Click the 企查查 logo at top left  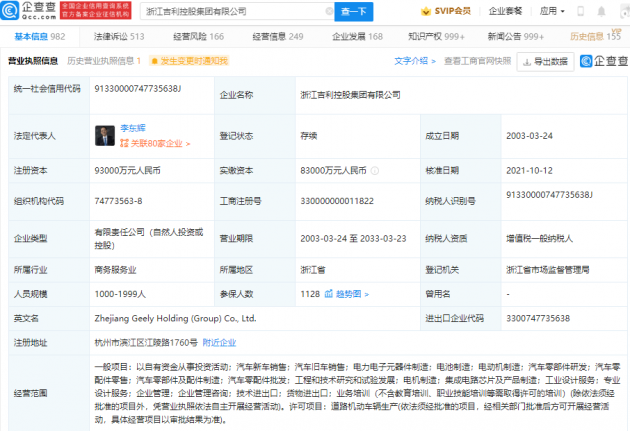pos(32,11)
